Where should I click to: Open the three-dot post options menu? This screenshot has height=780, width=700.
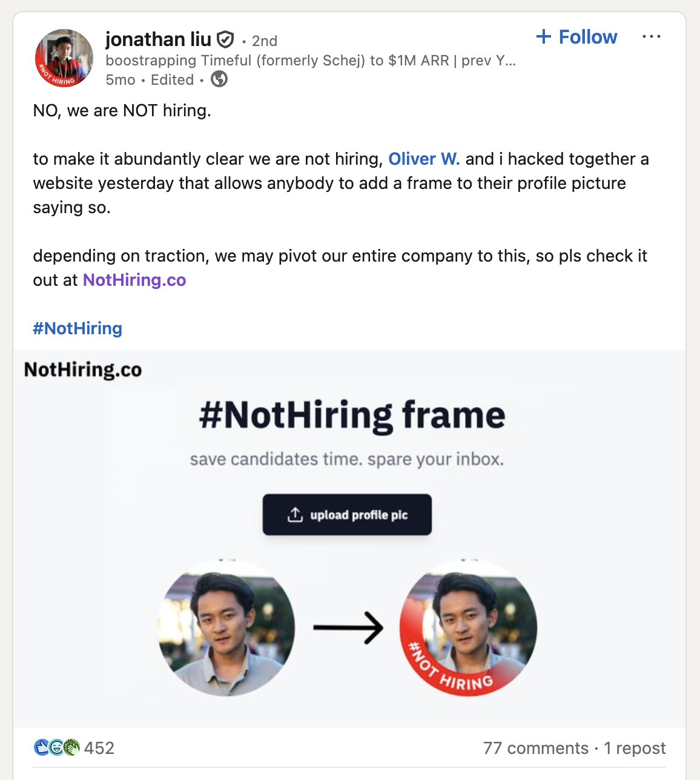pos(652,37)
